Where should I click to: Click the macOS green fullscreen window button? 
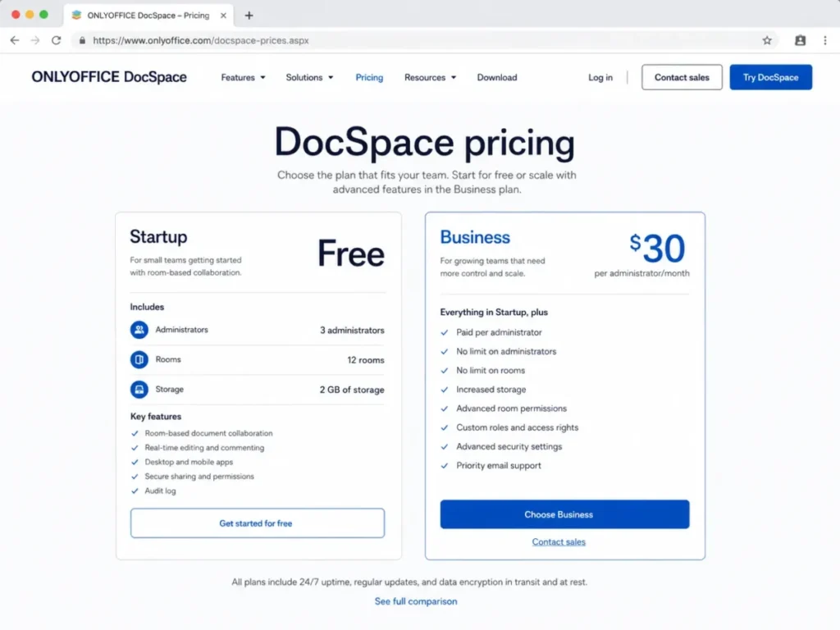tap(44, 15)
